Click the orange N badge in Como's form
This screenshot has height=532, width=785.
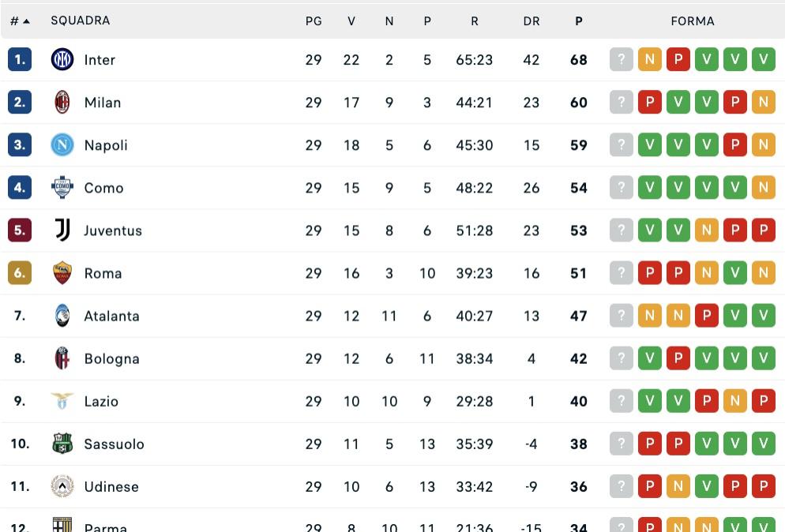point(764,187)
